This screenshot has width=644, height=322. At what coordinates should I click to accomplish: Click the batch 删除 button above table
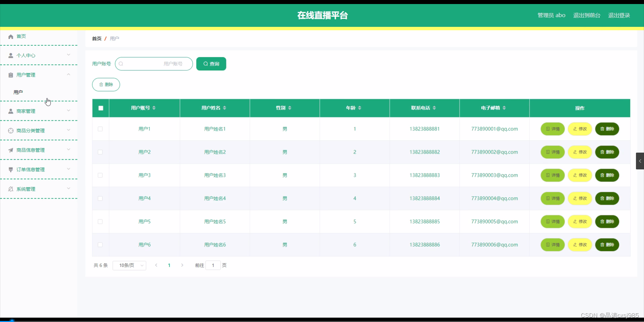tap(106, 85)
